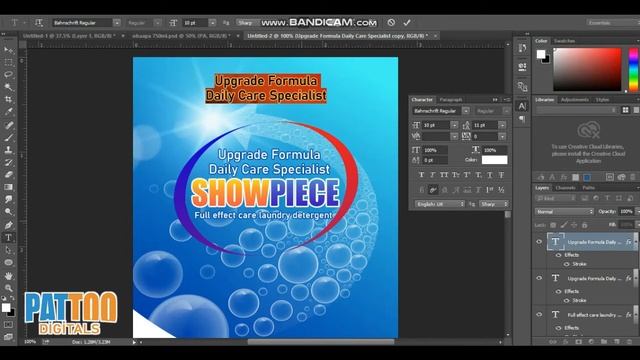
Task: Click foreground color swatch in Color panel
Action: pos(541,54)
